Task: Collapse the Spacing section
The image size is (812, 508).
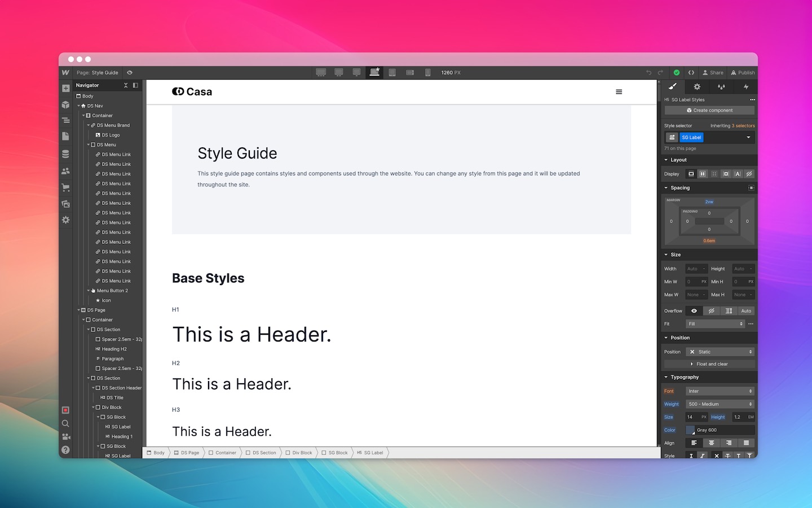Action: tap(666, 188)
